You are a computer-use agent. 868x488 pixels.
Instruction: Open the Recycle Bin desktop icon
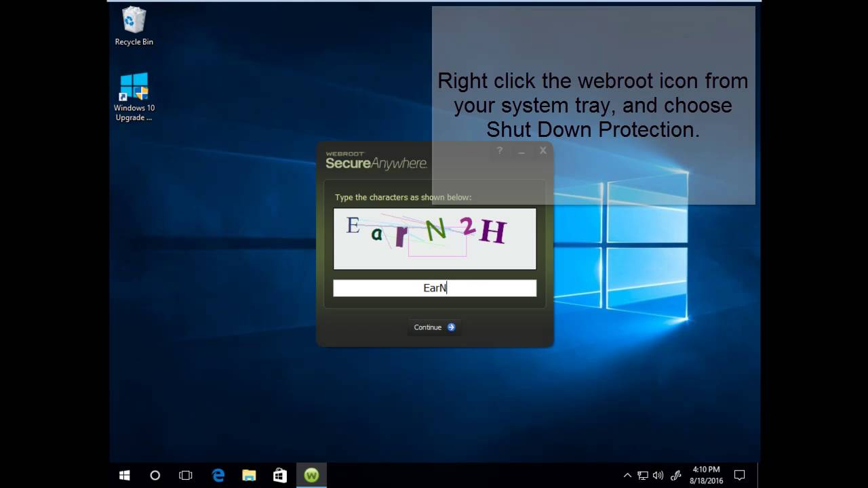click(x=134, y=26)
